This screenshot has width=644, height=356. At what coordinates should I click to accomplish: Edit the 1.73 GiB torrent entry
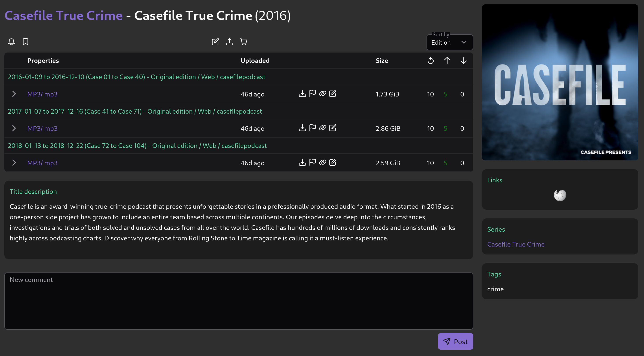click(333, 94)
